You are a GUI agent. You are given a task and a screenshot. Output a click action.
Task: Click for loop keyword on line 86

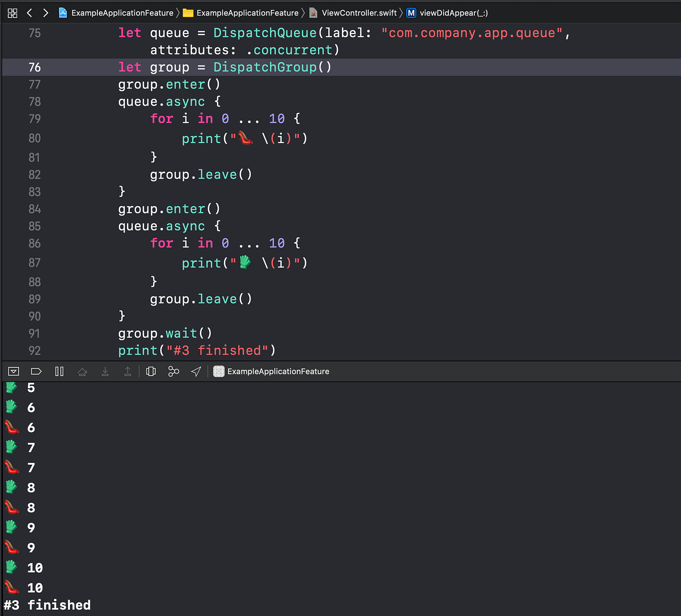pos(161,243)
